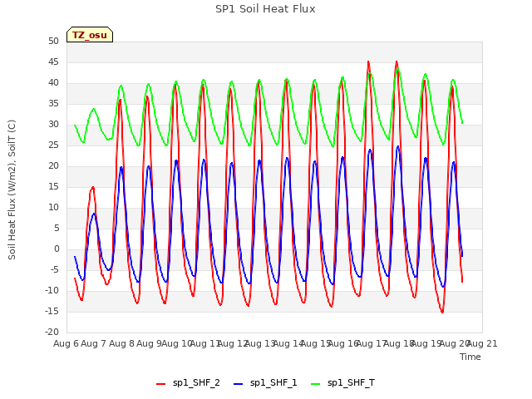The width and height of the screenshot is (532, 399).
Task: Click the y-axis tick value -20
Action: (52, 332)
